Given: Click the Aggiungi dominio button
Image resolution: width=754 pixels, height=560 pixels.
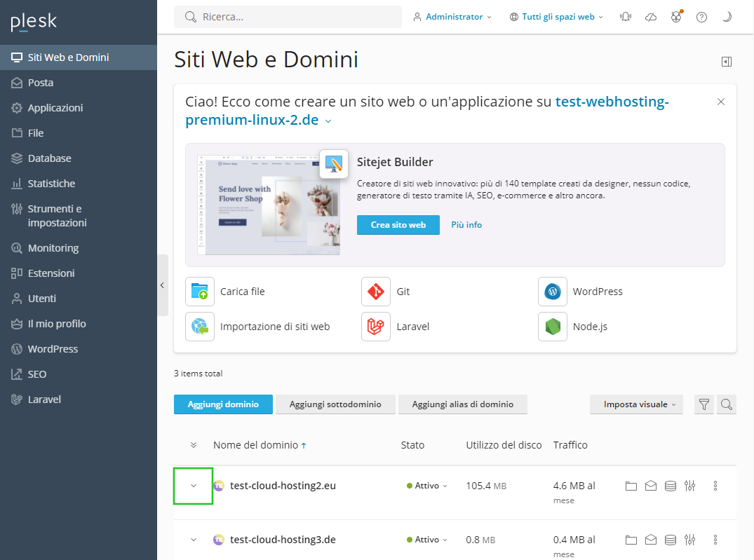Looking at the screenshot, I should 223,404.
